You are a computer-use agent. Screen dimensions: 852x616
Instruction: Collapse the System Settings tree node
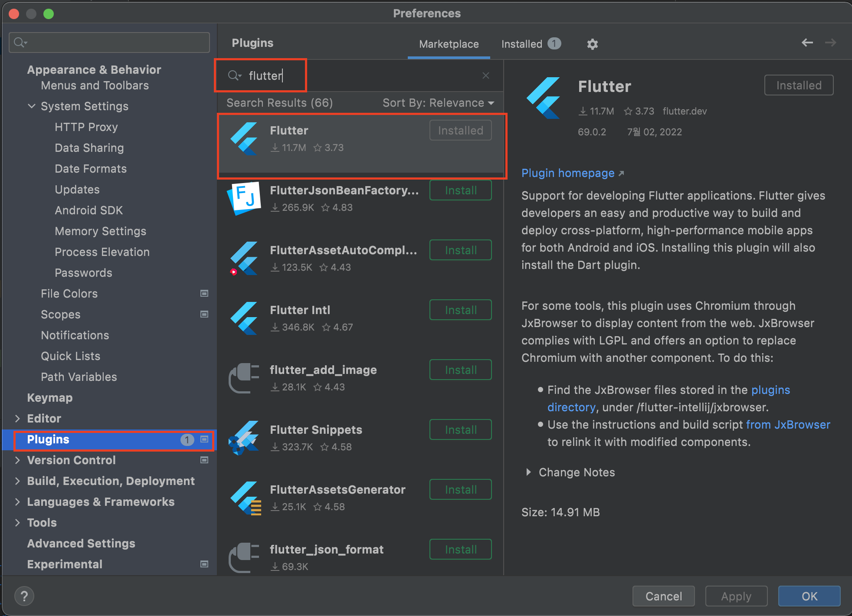(x=31, y=106)
